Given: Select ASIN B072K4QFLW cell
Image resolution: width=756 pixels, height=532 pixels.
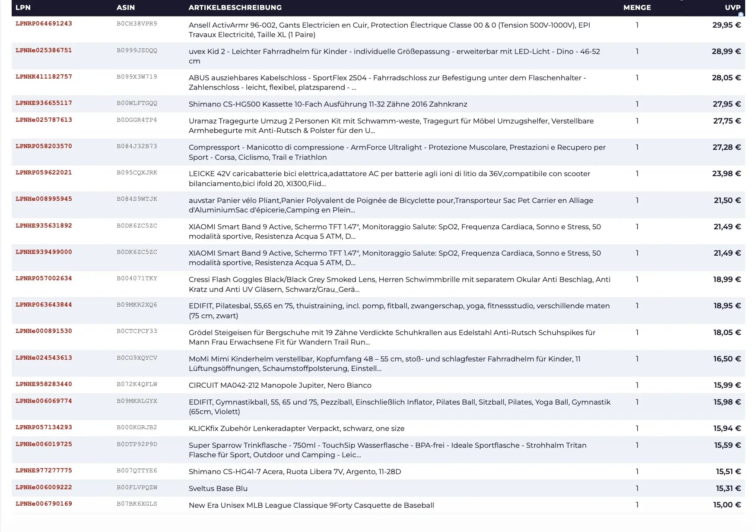Looking at the screenshot, I should pyautogui.click(x=137, y=384).
